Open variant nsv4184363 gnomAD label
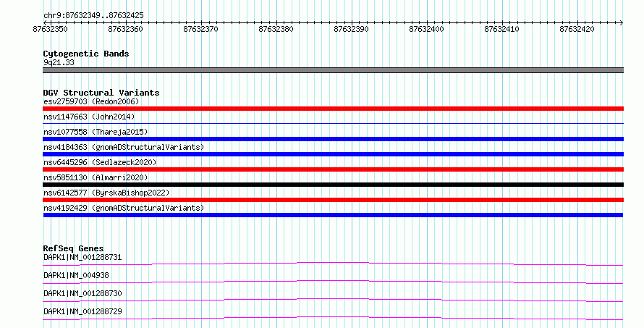 124,147
